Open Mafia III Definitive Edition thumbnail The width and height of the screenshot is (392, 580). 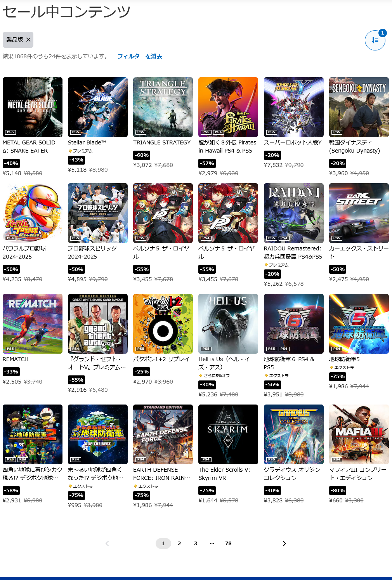(x=359, y=434)
